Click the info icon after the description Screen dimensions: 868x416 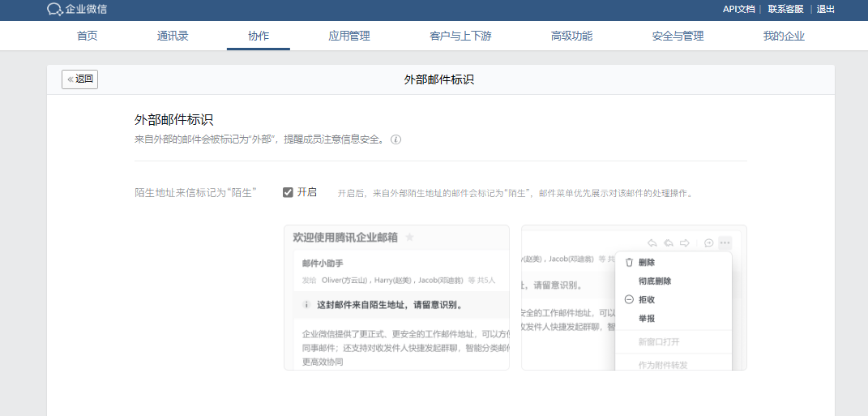click(x=396, y=139)
